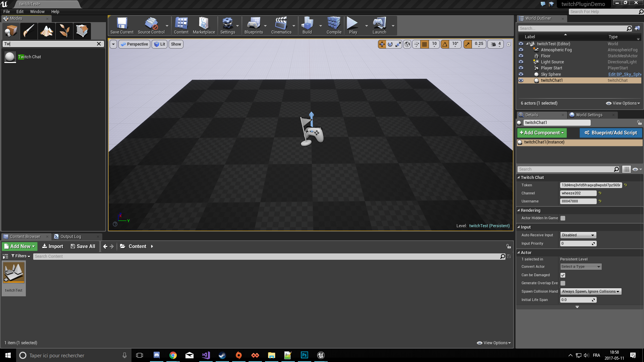The image size is (644, 362).
Task: Open the Auto Receive Input dropdown
Action: (x=577, y=235)
